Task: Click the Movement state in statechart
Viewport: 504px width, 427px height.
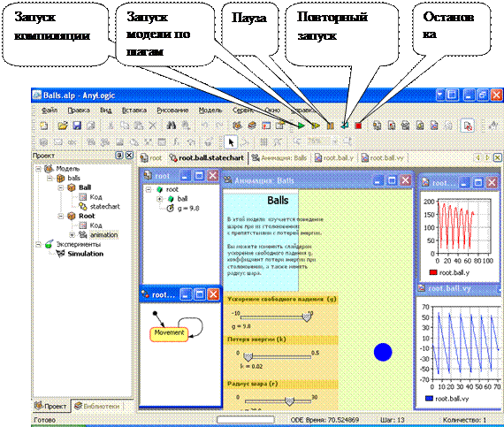Action: [169, 334]
